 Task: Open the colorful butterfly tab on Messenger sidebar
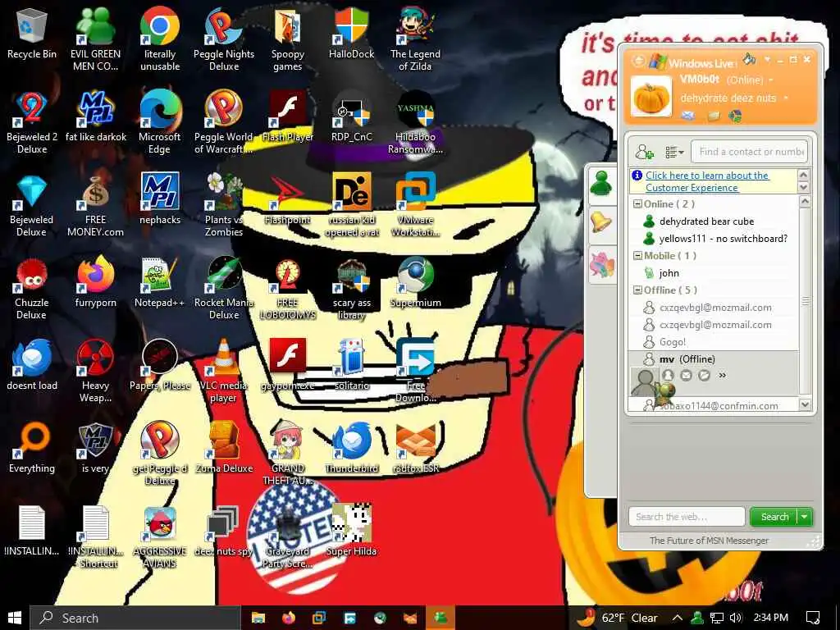(602, 265)
